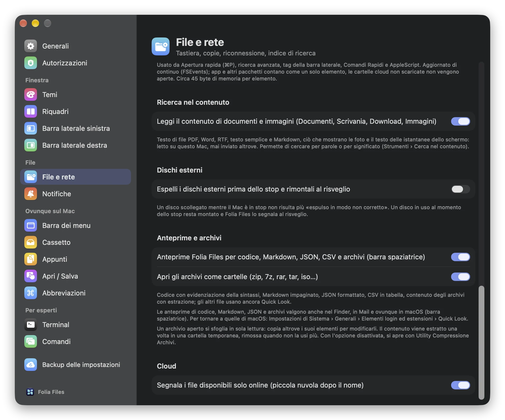Select the Barra dei menu icon
Screen dimensions: 505x420
tap(31, 226)
